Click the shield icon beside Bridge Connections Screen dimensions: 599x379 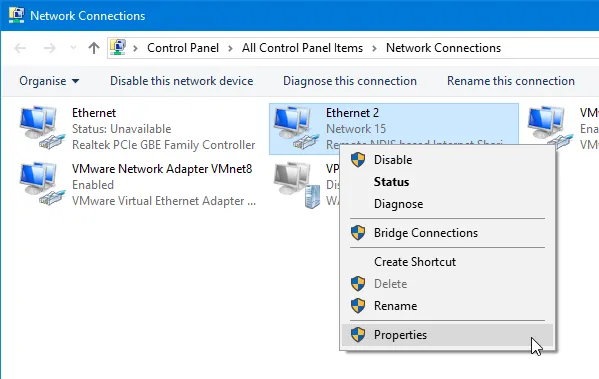click(x=358, y=233)
